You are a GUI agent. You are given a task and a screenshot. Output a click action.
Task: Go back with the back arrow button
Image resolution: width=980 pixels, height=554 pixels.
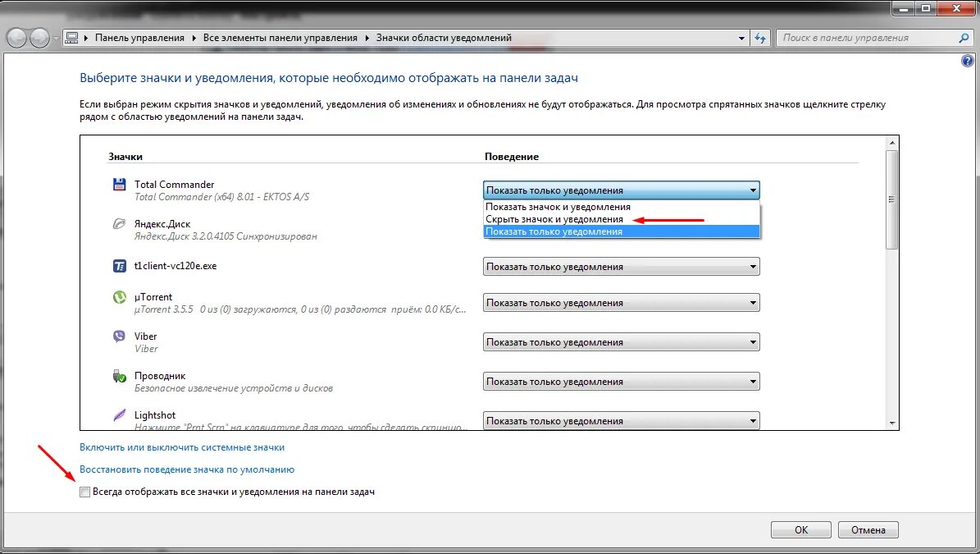click(17, 38)
